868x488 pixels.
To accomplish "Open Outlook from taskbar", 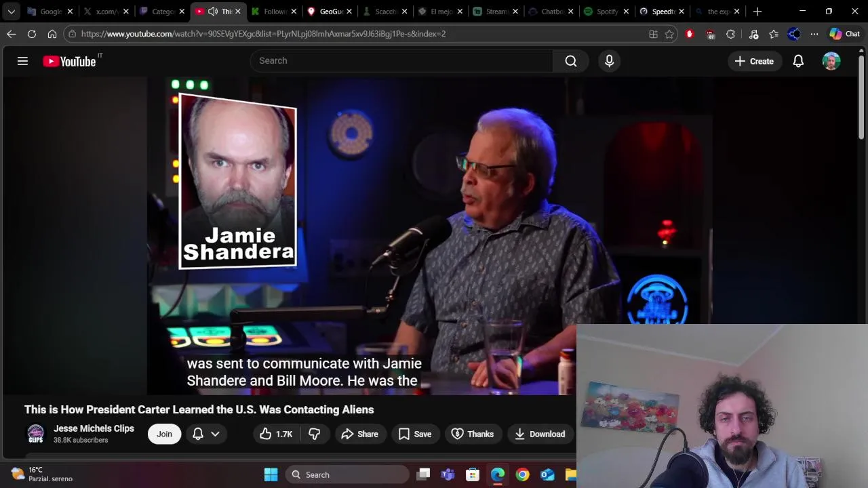I will coord(547,474).
